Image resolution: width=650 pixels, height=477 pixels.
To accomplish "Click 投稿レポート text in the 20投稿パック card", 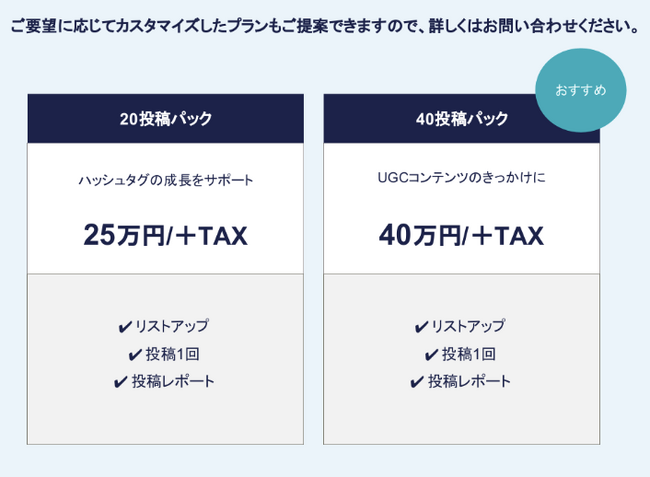I will 173,382.
